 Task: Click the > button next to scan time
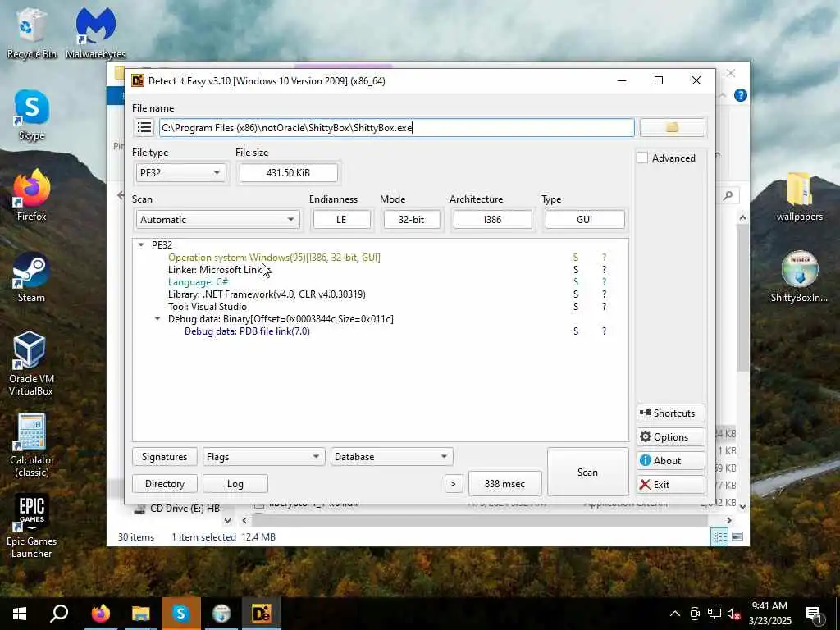click(x=453, y=484)
